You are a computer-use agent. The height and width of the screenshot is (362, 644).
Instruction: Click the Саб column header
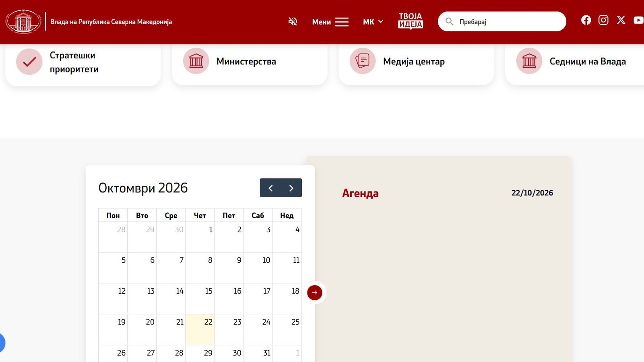coord(258,216)
